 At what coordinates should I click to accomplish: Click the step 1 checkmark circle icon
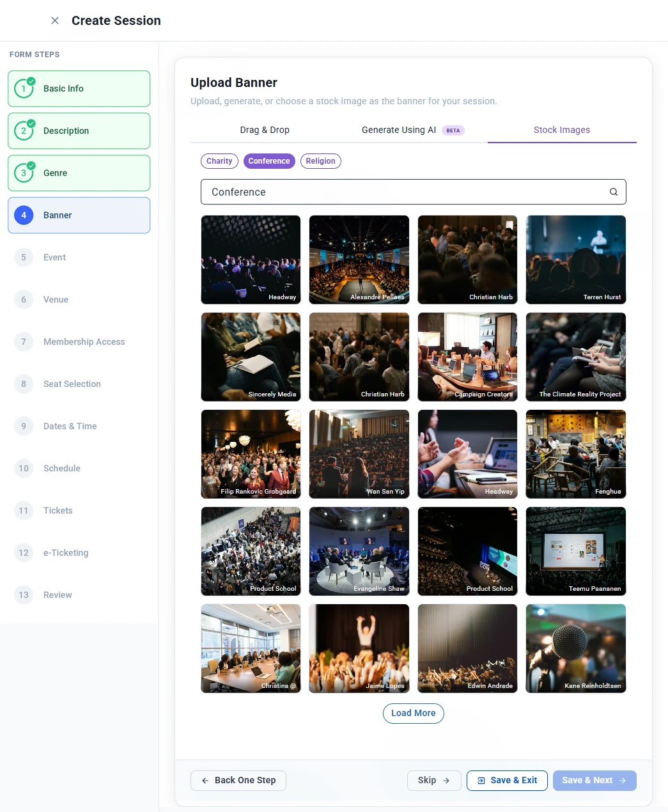(24, 89)
